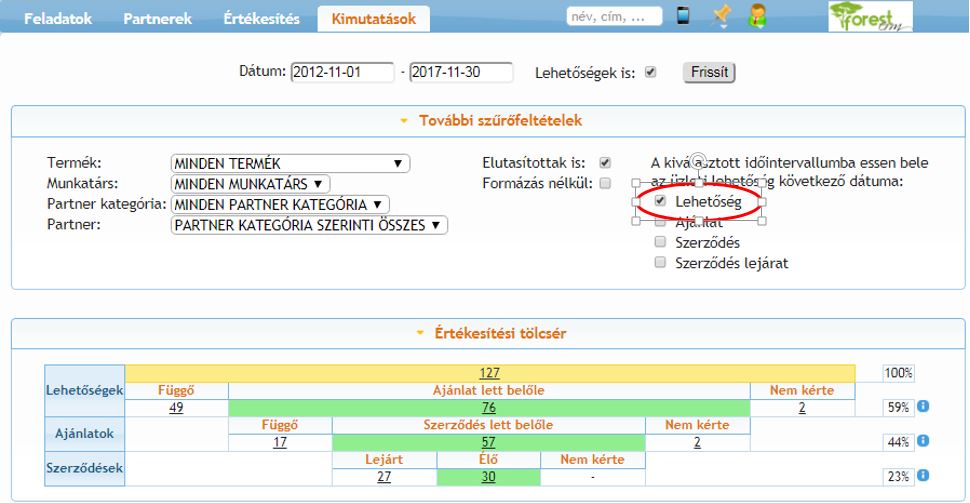Open the 'MINDEN MUNKATÁRS' dropdown
The width and height of the screenshot is (970, 503).
[x=250, y=184]
